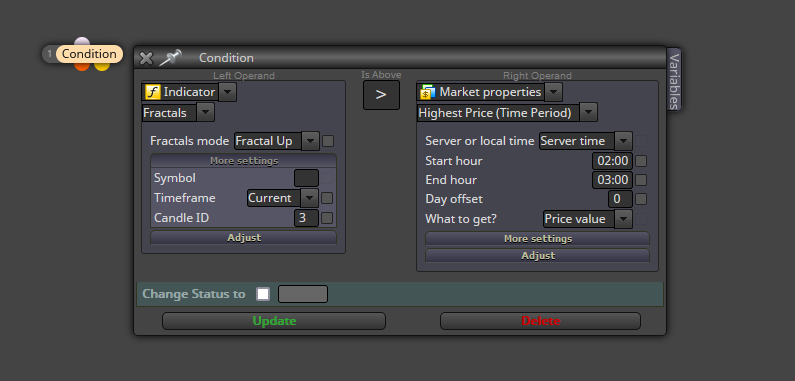Viewport: 795px width, 381px height.
Task: Select the Condition block on the canvas
Action: pos(89,54)
